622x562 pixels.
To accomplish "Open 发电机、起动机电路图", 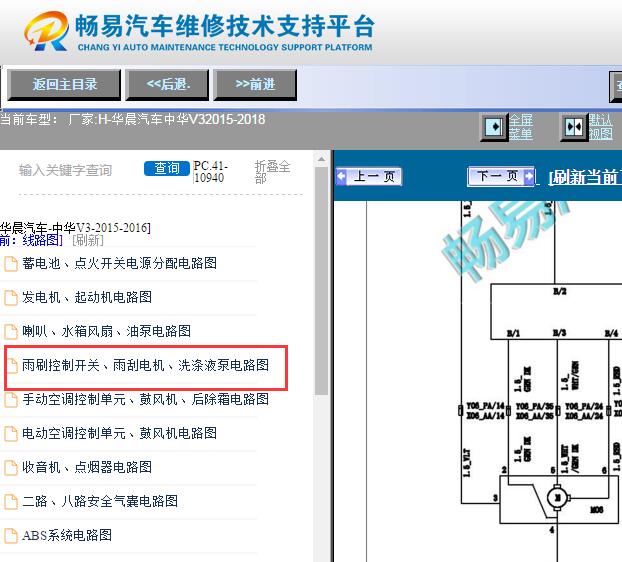I will pyautogui.click(x=87, y=297).
